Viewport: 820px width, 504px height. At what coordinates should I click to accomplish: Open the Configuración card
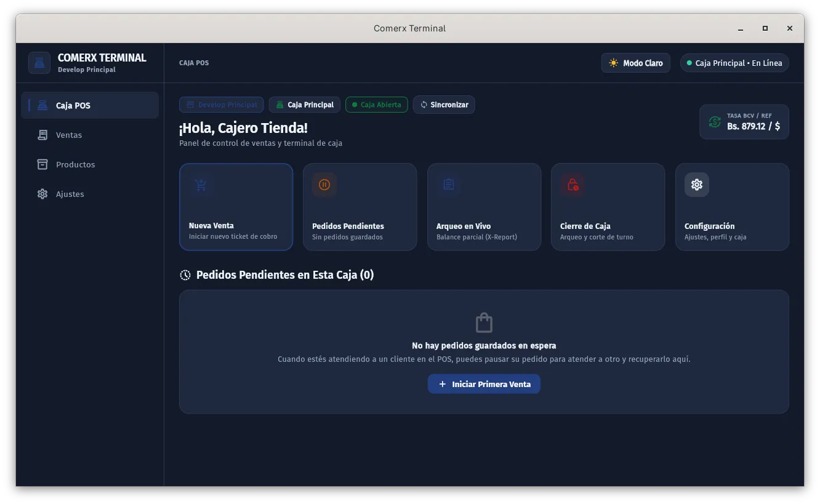[733, 207]
